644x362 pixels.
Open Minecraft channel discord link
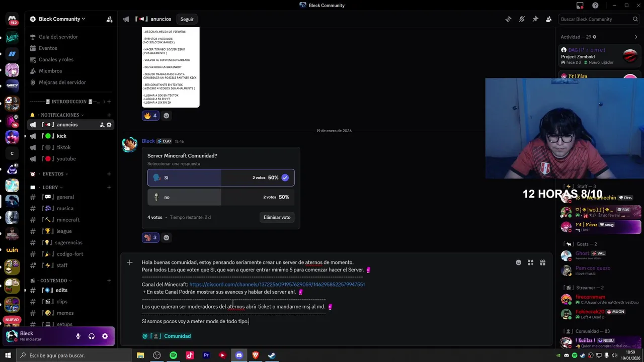277,285
